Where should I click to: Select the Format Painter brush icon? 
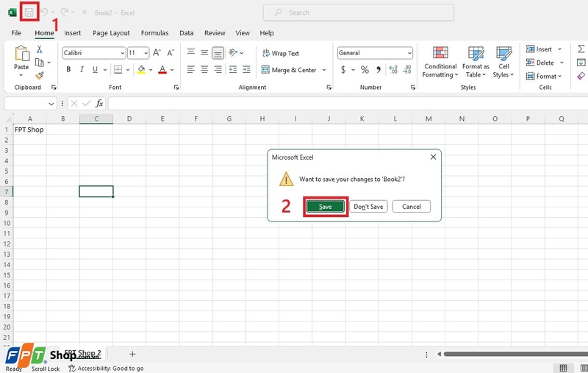[40, 76]
